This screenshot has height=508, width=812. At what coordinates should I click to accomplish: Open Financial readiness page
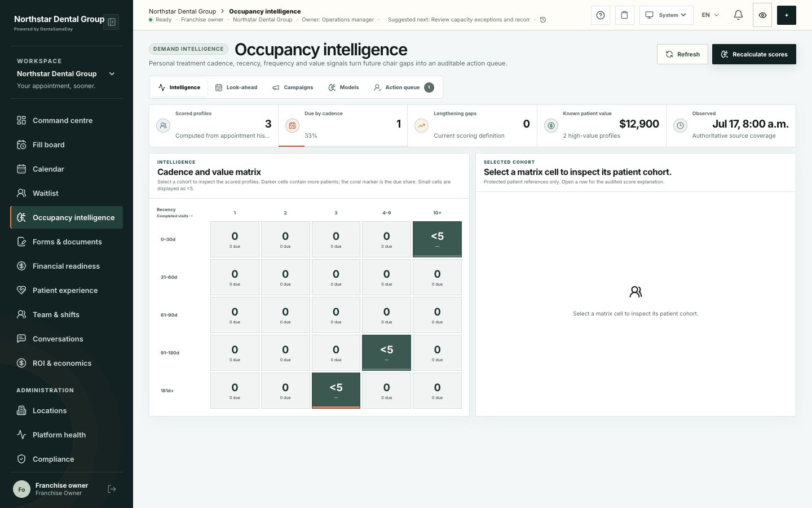pyautogui.click(x=67, y=266)
